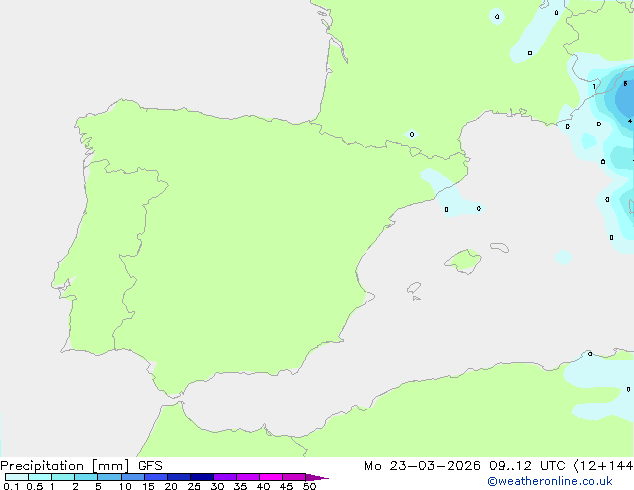Click the arrow tip beyond the 50 legend mark

[x=317, y=477]
